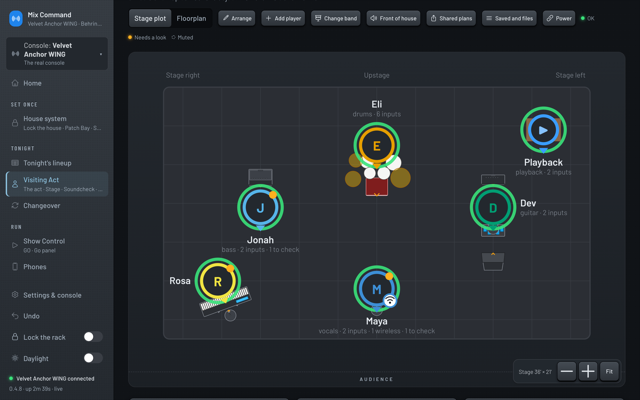Click the green OK status indicator

click(587, 18)
